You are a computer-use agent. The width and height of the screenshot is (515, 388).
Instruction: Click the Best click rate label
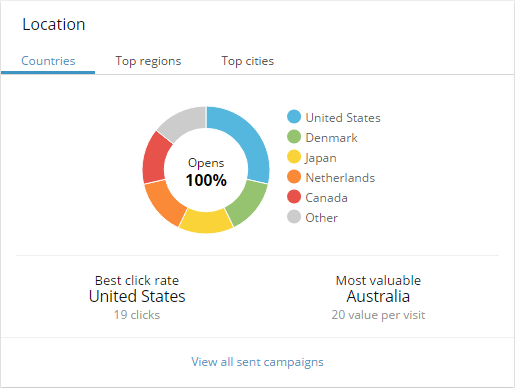pos(137,281)
